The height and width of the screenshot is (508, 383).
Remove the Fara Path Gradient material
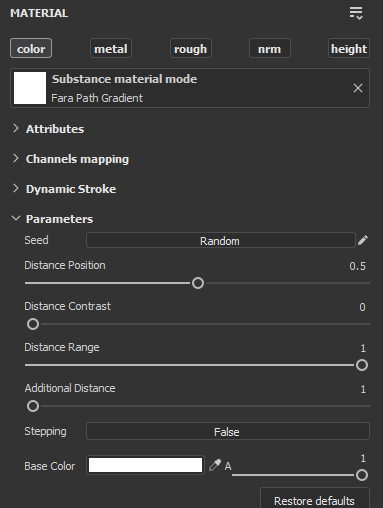pyautogui.click(x=358, y=88)
